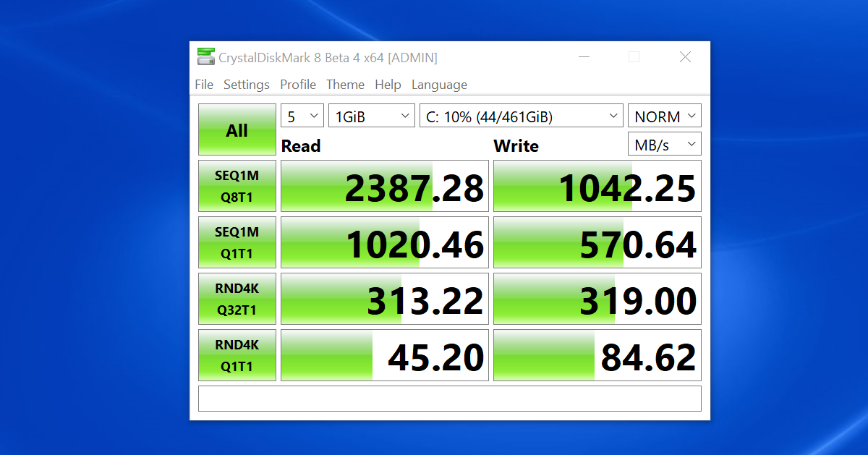Open the MB/s unit dropdown
The height and width of the screenshot is (455, 868).
tap(665, 144)
